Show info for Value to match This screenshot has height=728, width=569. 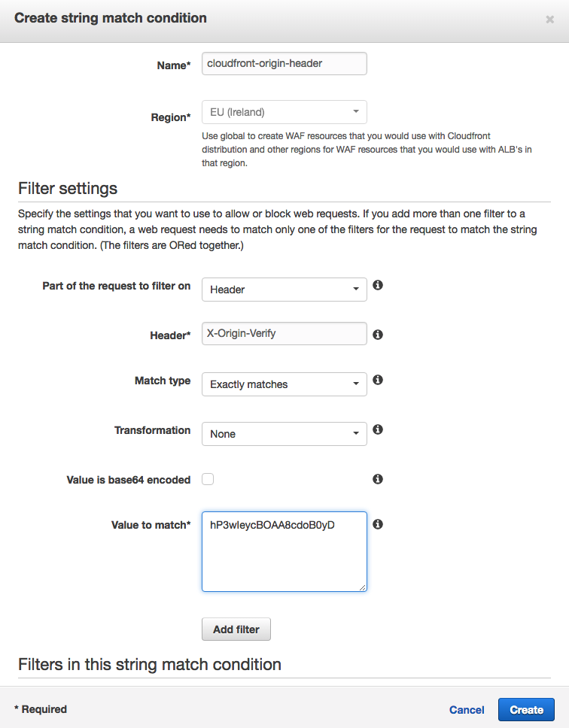378,524
